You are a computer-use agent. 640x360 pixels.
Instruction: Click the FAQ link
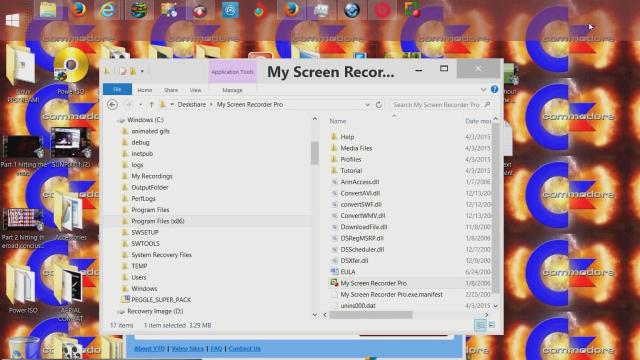pos(216,349)
